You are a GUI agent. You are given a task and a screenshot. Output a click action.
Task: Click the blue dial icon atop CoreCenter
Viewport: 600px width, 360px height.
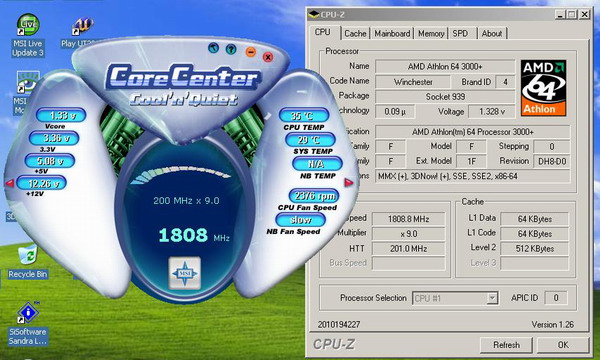214,48
